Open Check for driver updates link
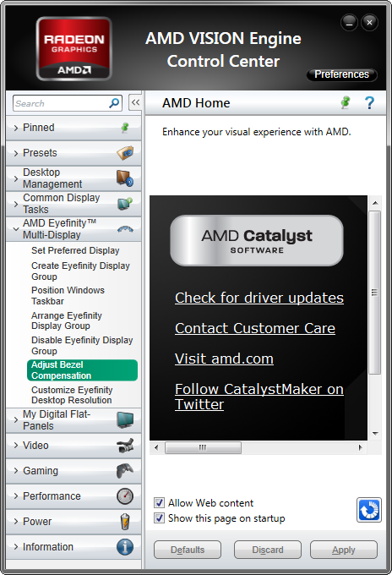The width and height of the screenshot is (392, 575). click(259, 298)
